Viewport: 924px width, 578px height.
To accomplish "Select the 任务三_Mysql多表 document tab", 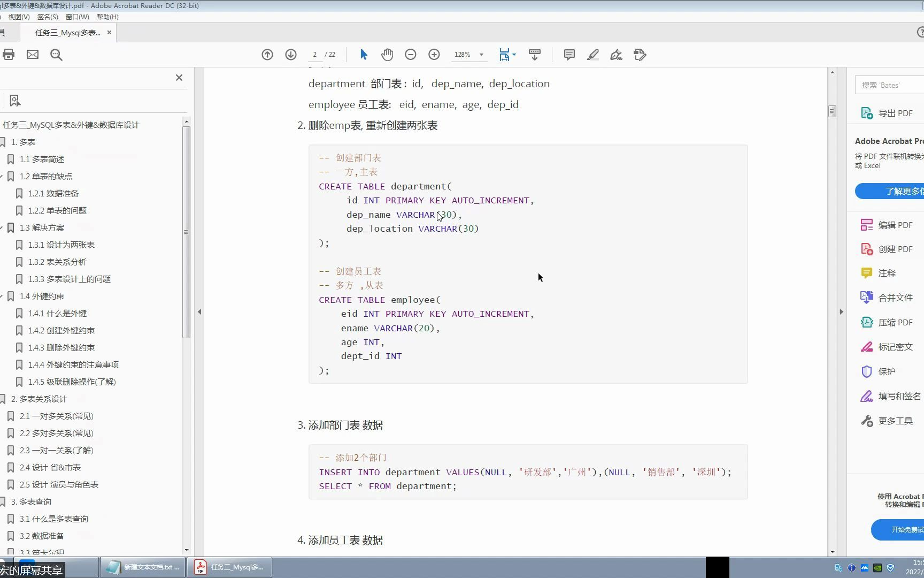I will tap(67, 33).
